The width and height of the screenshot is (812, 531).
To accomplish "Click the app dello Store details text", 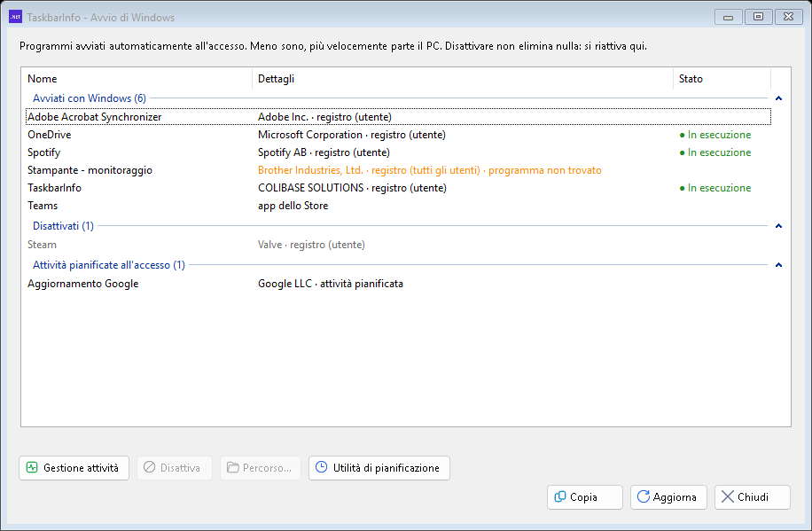I will 293,206.
